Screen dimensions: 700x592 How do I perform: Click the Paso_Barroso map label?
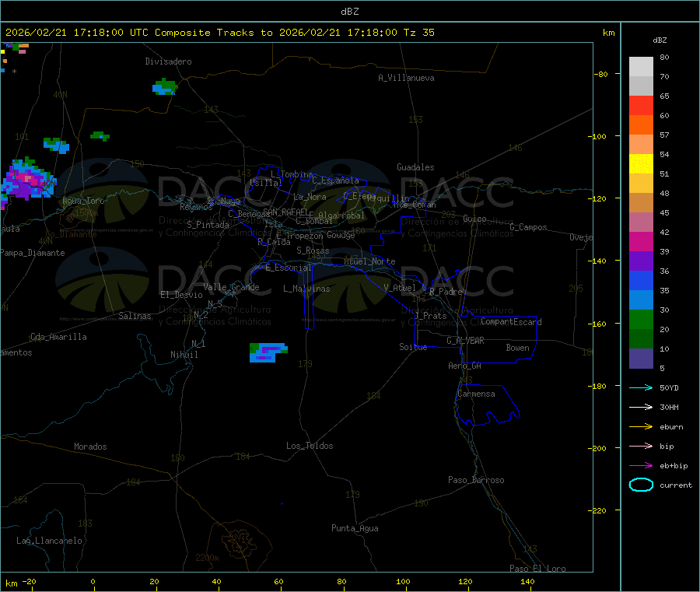pyautogui.click(x=476, y=480)
